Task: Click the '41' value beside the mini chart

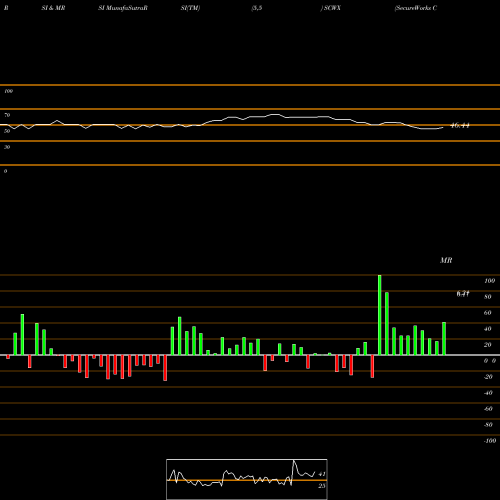Action: point(322,474)
